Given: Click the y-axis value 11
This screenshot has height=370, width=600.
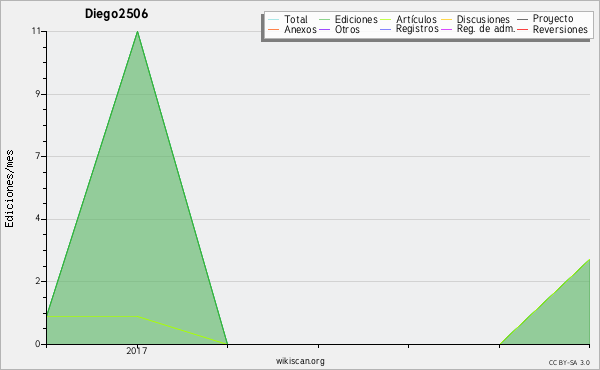Looking at the screenshot, I should point(36,31).
